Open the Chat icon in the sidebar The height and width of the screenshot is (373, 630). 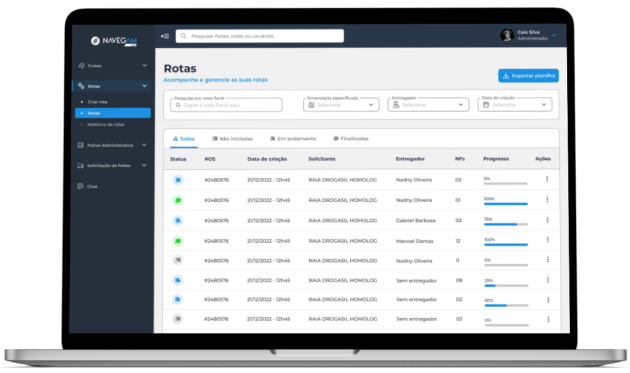pyautogui.click(x=80, y=186)
